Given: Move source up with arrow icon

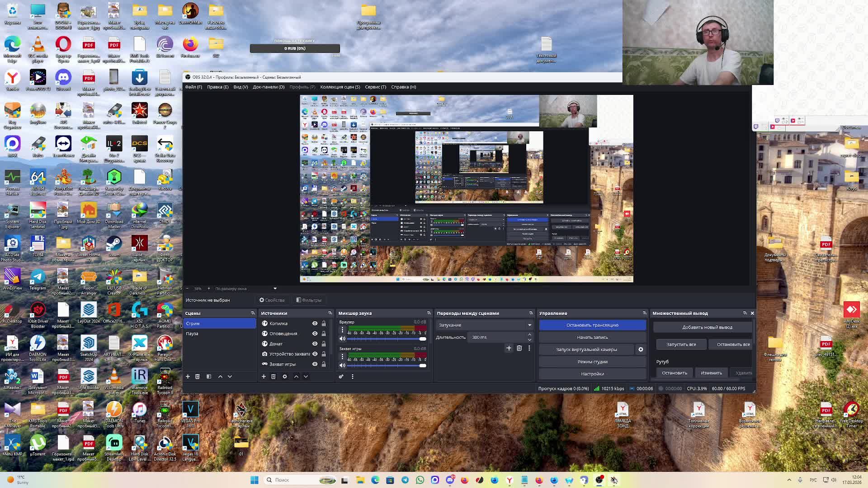Looking at the screenshot, I should 296,376.
